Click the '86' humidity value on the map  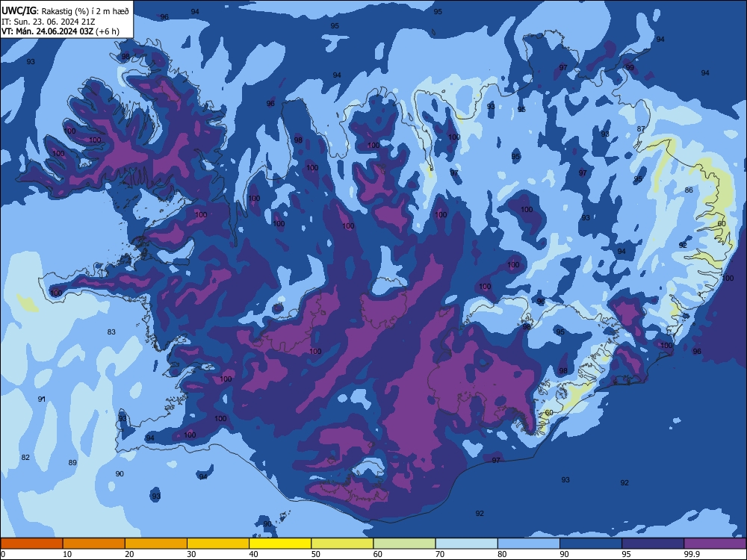[x=689, y=190]
